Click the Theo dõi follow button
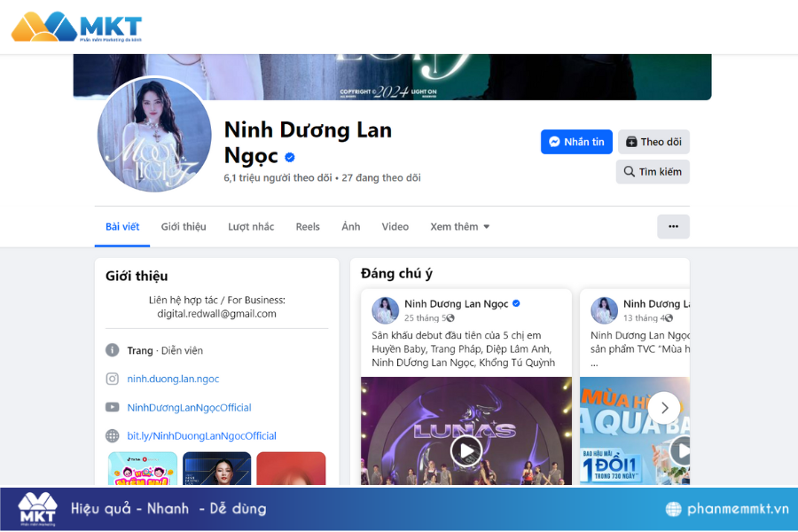Viewport: 798px width, 532px height. point(653,142)
